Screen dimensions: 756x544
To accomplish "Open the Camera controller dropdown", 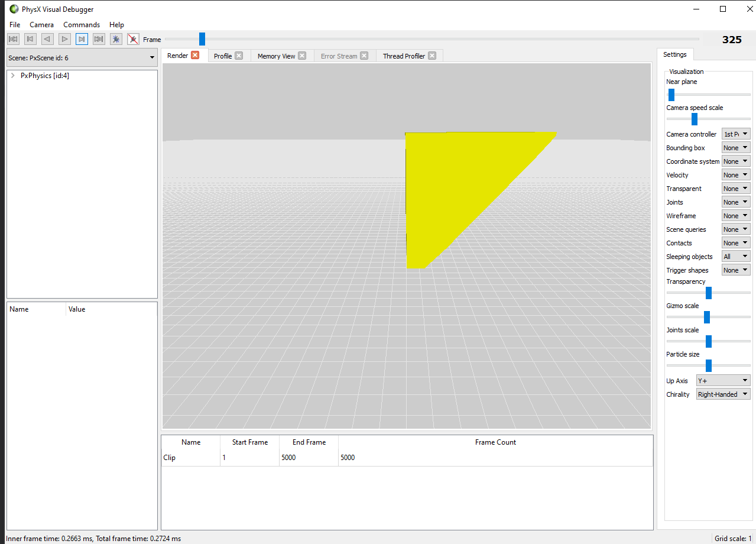I will click(x=736, y=134).
